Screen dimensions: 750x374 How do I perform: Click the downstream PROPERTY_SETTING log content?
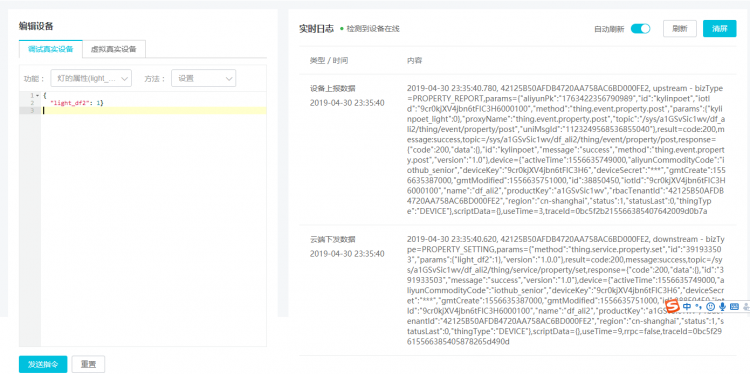click(x=567, y=289)
